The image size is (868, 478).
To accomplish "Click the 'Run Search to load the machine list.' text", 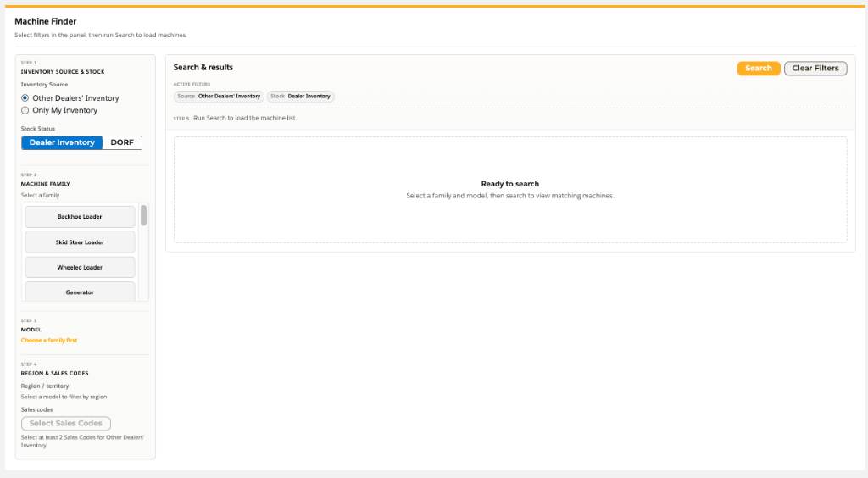I will pyautogui.click(x=245, y=118).
